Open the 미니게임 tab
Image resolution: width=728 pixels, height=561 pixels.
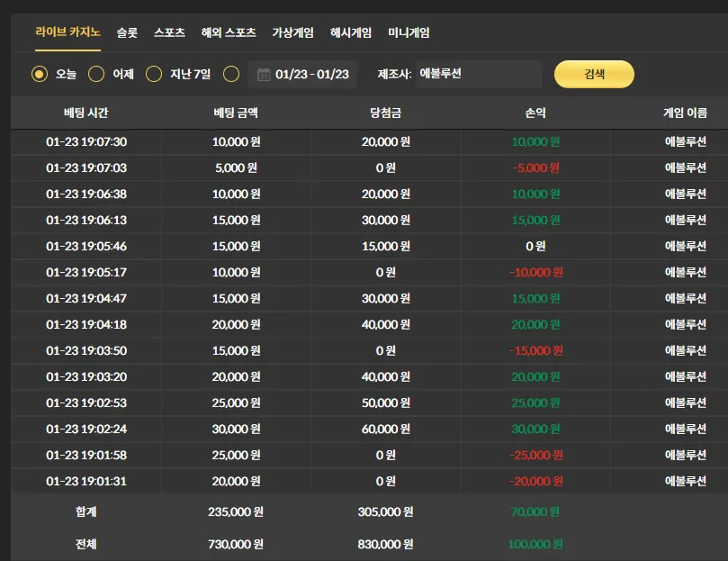click(x=409, y=32)
